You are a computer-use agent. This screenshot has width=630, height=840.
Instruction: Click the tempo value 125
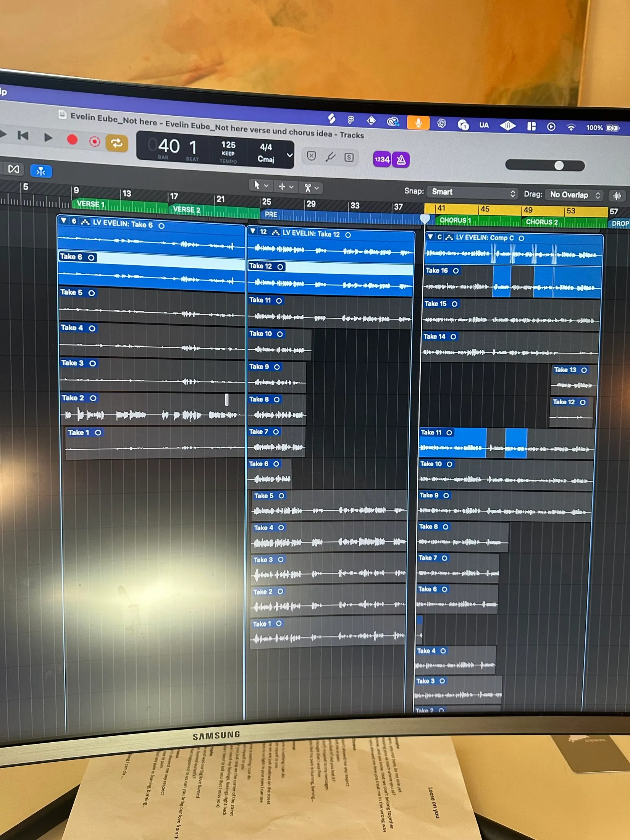coord(228,145)
